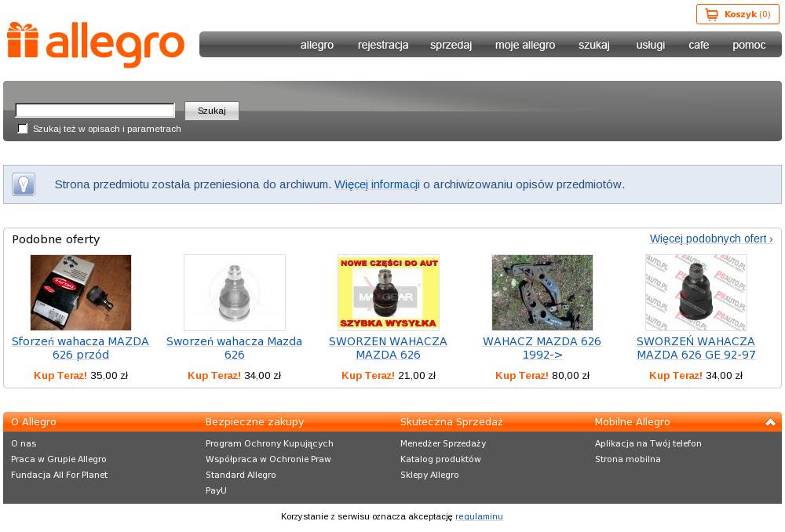Click the Podobne oferty section heading

click(x=56, y=239)
